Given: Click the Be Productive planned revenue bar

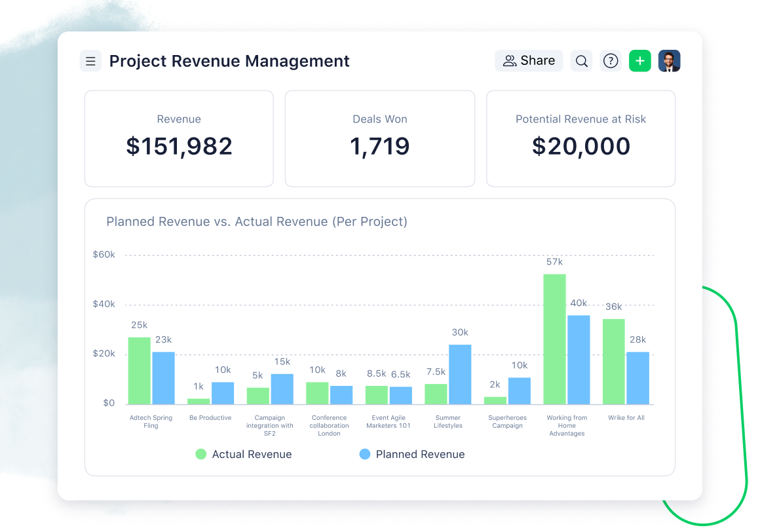Looking at the screenshot, I should coord(223,393).
